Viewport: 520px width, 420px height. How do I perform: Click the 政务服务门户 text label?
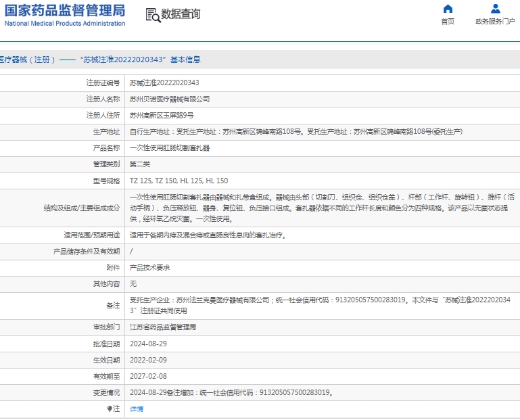496,21
